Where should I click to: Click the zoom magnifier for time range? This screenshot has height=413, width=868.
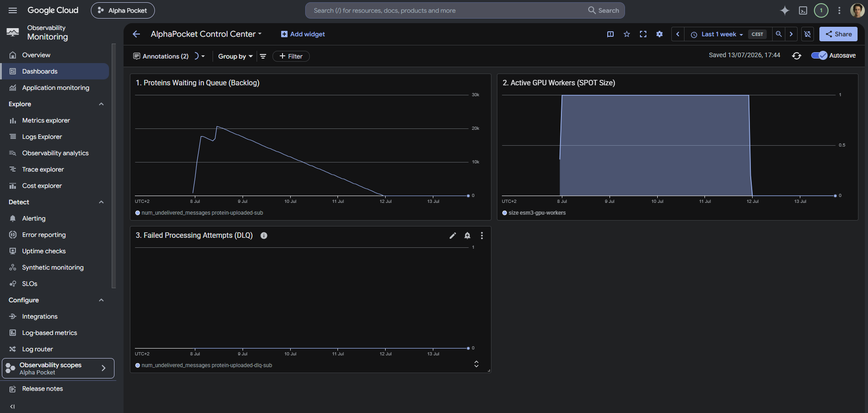(779, 34)
